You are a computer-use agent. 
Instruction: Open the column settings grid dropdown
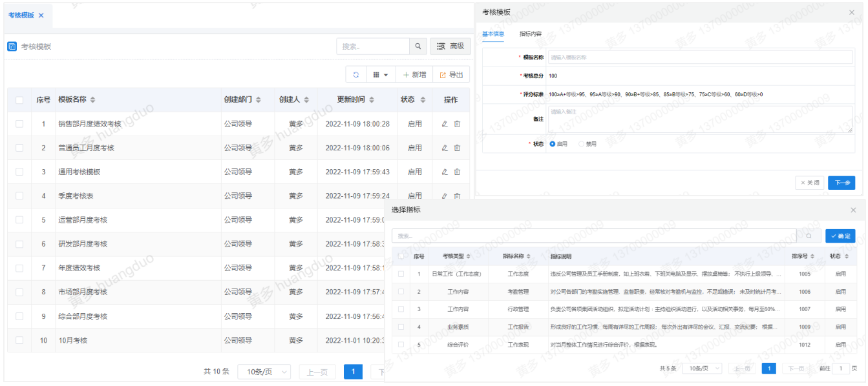(x=381, y=75)
